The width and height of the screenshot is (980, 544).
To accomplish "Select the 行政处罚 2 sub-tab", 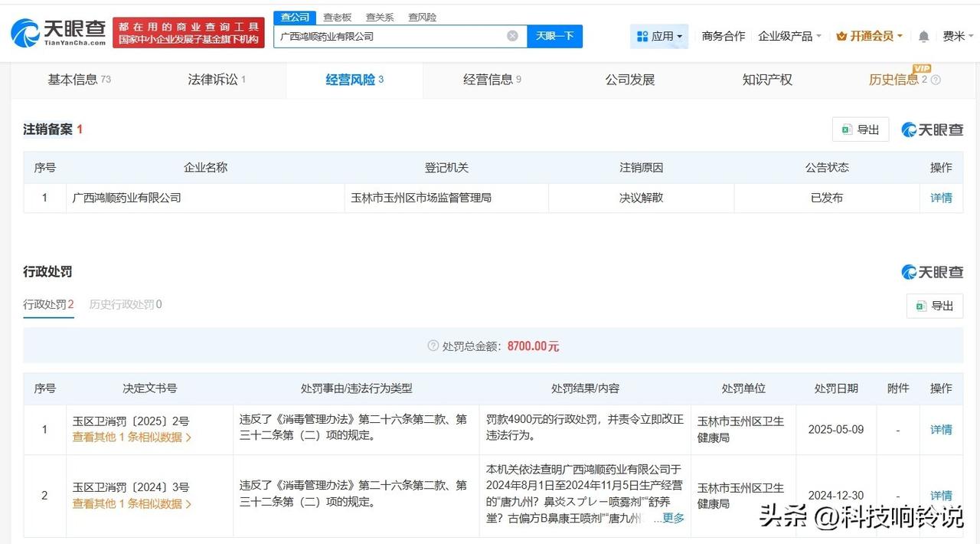I will (x=48, y=305).
